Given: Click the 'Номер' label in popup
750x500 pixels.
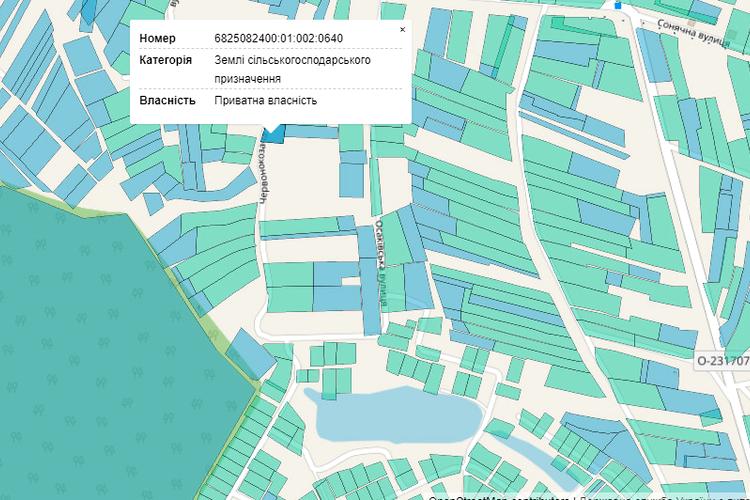Looking at the screenshot, I should click(x=157, y=38).
